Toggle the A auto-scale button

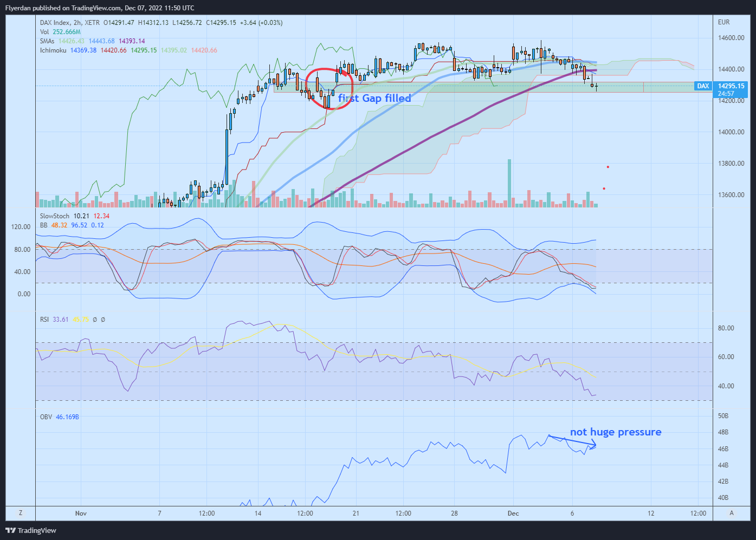(x=732, y=513)
